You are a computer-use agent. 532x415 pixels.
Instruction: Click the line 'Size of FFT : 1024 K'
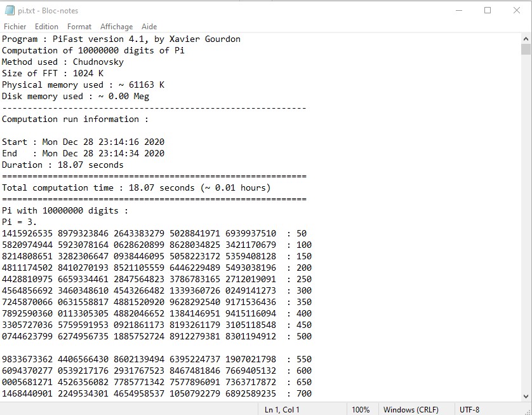[53, 73]
